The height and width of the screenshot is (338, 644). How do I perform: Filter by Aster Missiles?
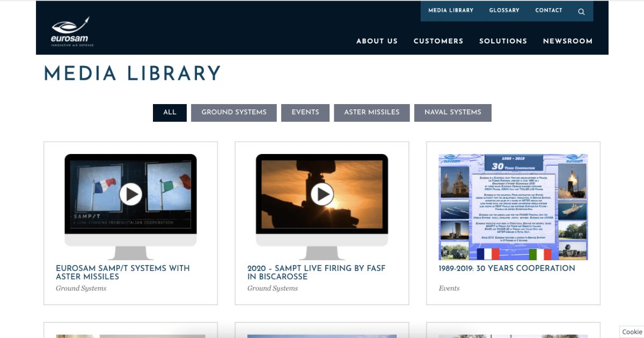372,113
